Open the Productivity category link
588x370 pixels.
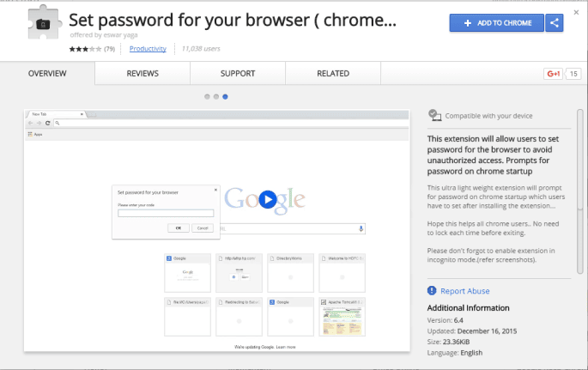(x=148, y=49)
